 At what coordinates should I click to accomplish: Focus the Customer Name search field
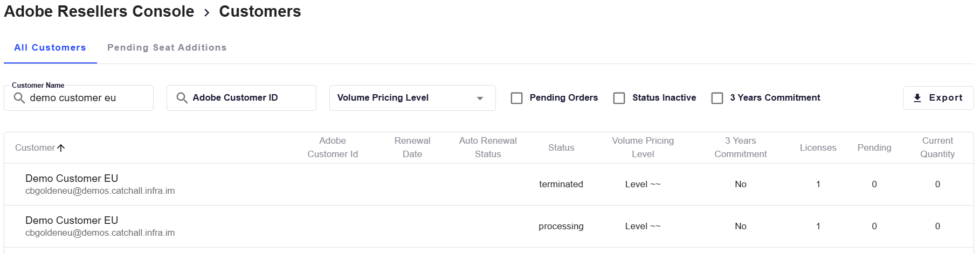tap(79, 98)
